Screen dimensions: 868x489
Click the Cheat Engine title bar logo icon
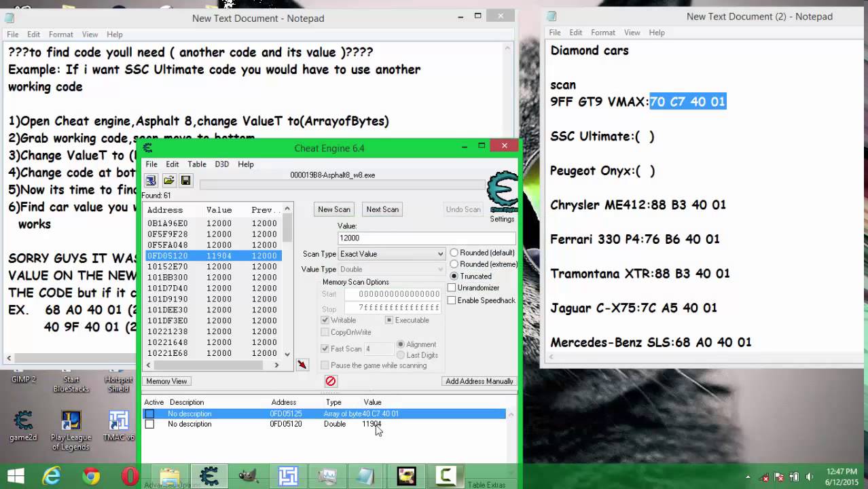(148, 148)
